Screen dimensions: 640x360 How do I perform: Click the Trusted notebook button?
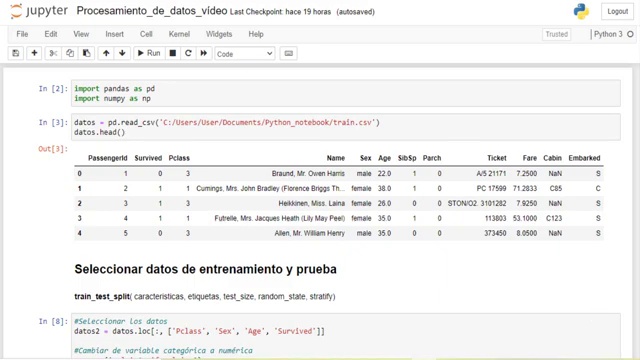[557, 34]
